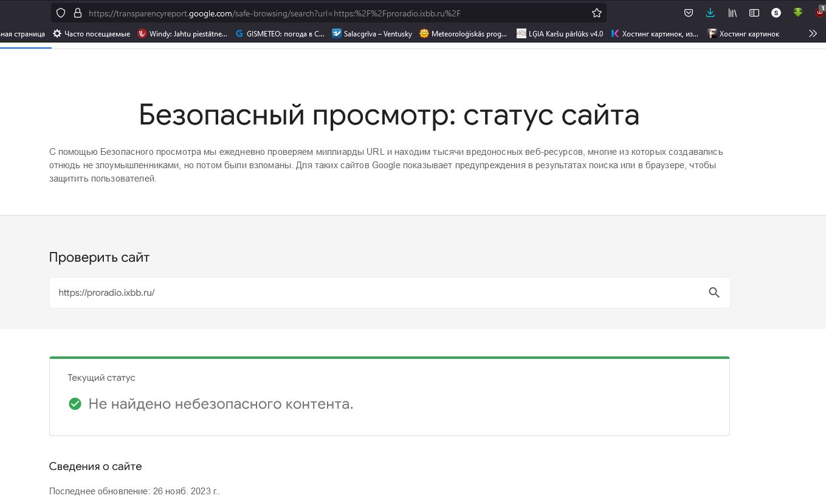Click the padlock site security icon
Image resolution: width=826 pixels, height=504 pixels.
[x=77, y=13]
